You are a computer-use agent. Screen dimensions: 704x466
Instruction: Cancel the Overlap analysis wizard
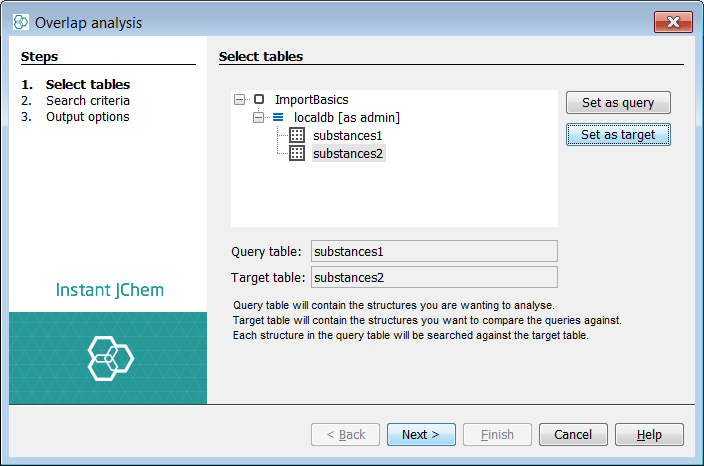point(573,434)
